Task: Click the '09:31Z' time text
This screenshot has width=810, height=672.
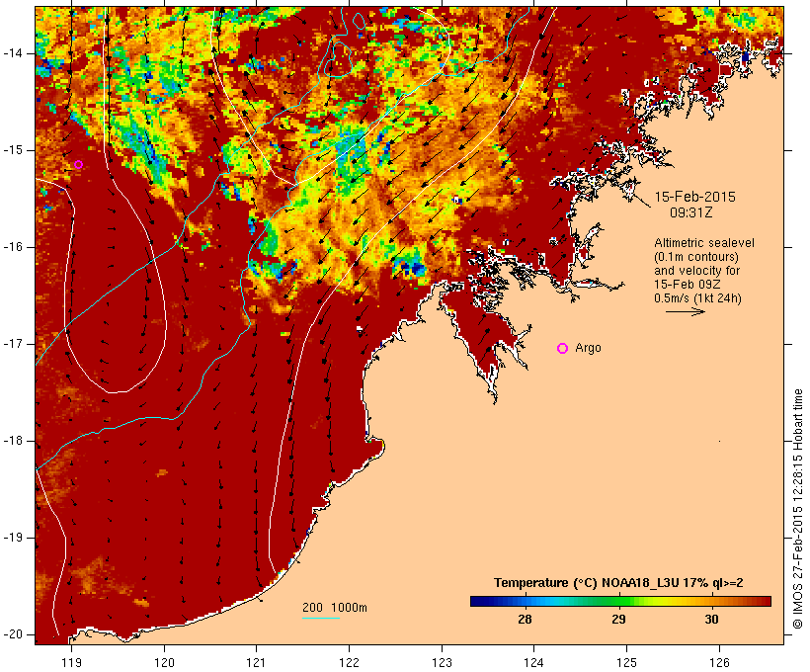Action: [691, 212]
